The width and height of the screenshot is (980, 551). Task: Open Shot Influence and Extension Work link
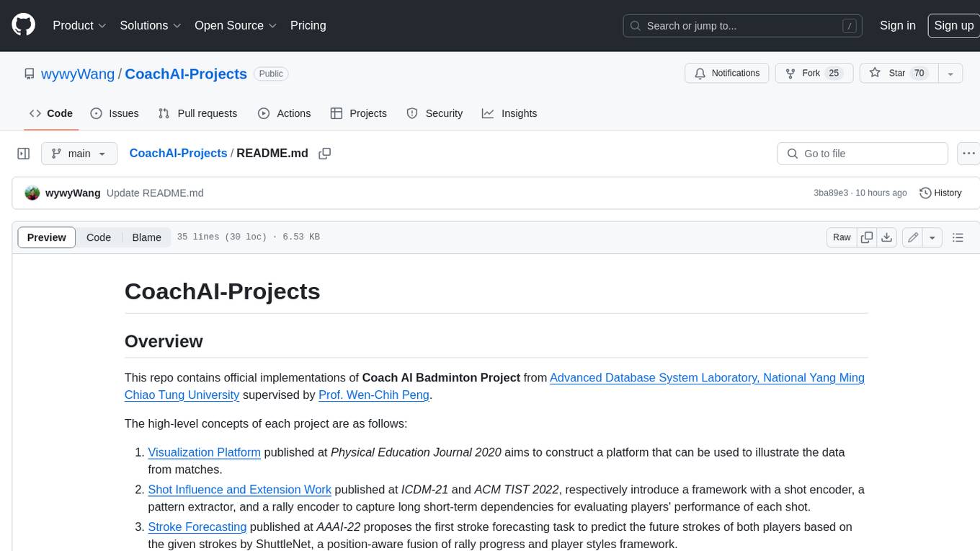point(239,490)
